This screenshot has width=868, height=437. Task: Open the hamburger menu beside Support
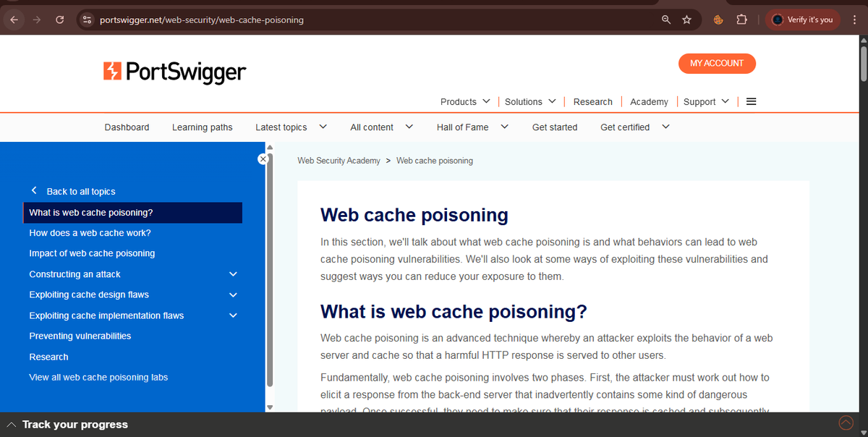[751, 101]
